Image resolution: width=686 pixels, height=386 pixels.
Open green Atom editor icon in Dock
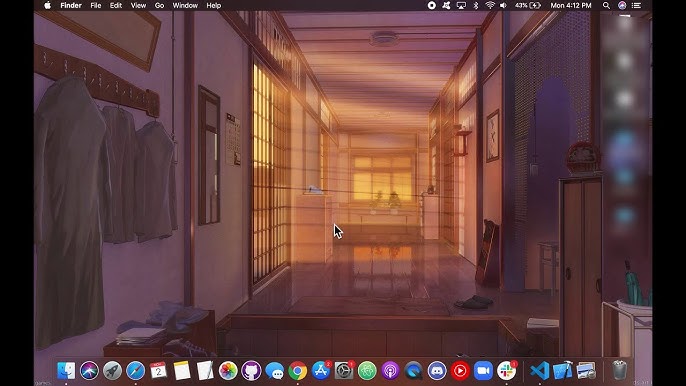point(367,371)
